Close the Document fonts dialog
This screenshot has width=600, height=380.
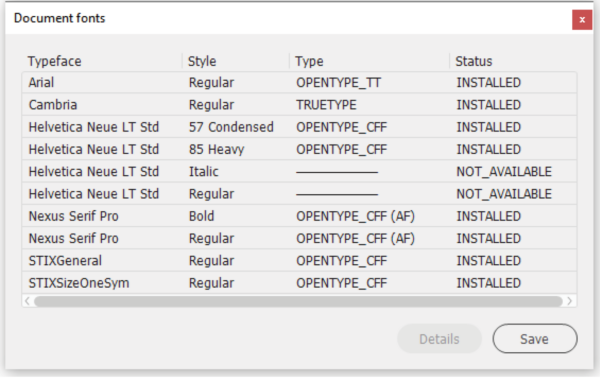click(x=582, y=20)
